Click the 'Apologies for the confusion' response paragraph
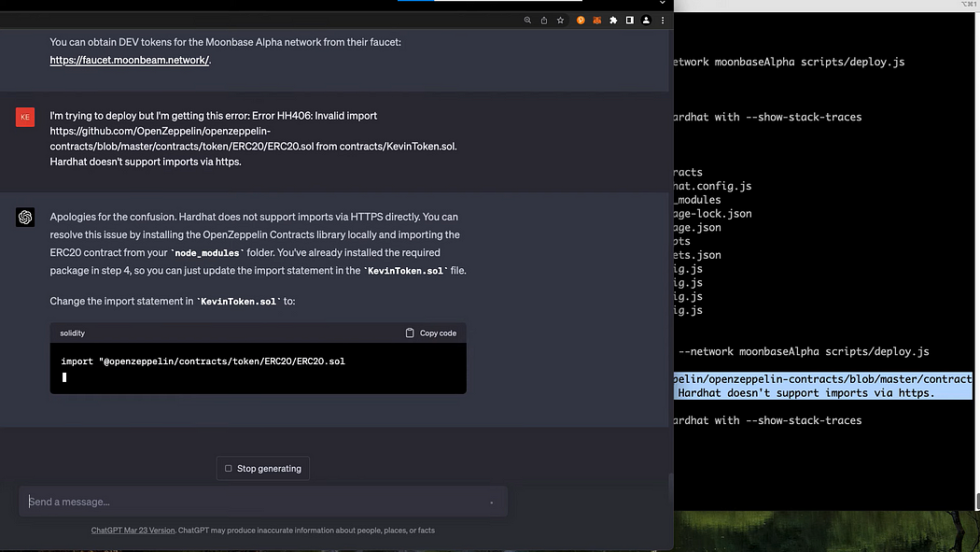Screen dimensions: 980x552 pos(259,244)
